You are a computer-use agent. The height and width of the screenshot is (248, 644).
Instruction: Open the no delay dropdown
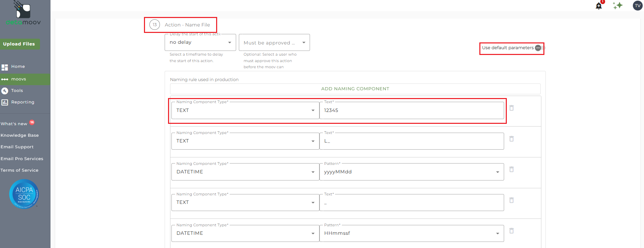click(x=200, y=42)
